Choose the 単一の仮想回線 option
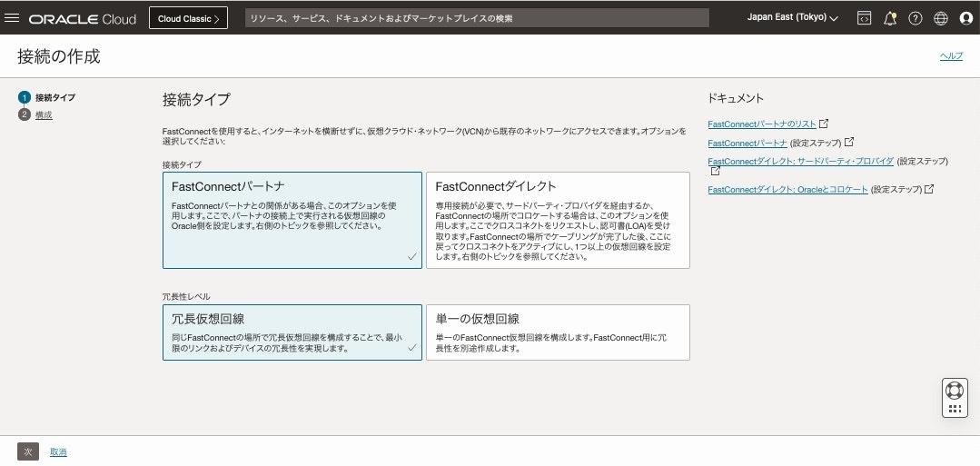The height and width of the screenshot is (466, 980). pyautogui.click(x=559, y=332)
